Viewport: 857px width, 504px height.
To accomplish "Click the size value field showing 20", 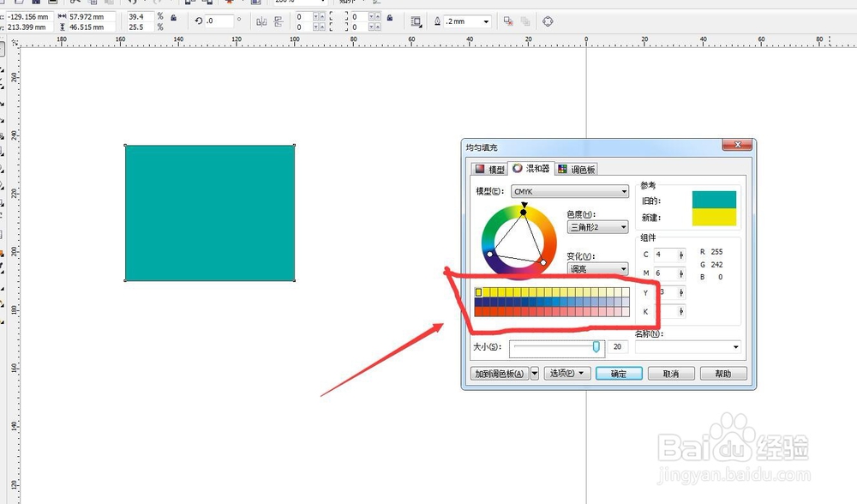I will 618,346.
